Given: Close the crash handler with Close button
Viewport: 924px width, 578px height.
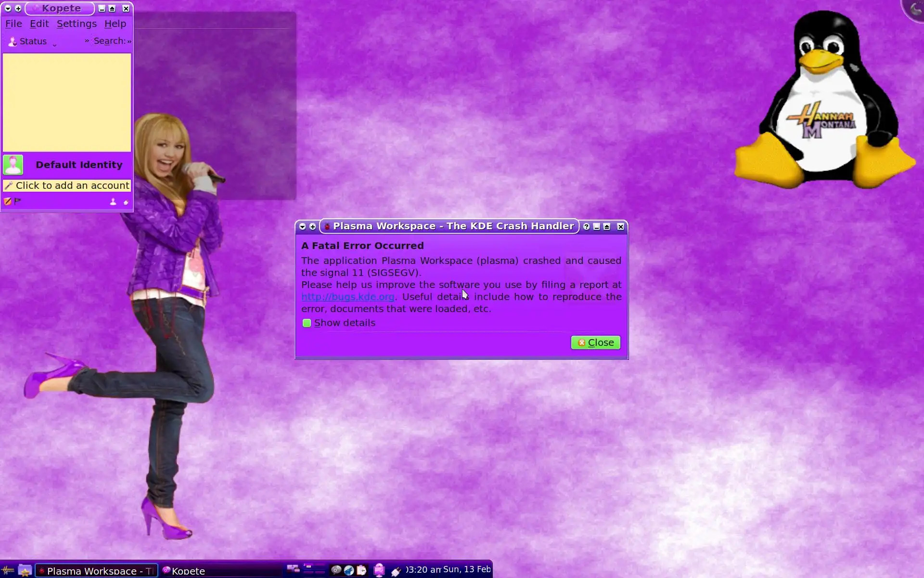Looking at the screenshot, I should point(595,342).
